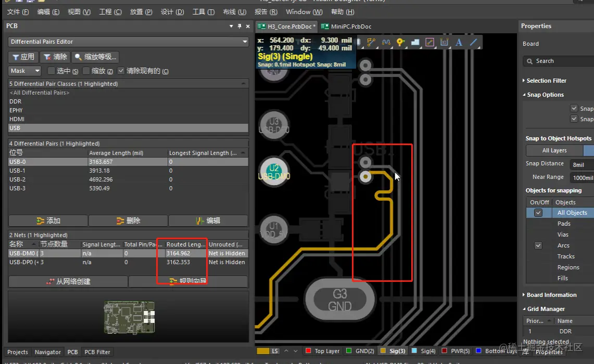
Task: Select the HDMI differential pair class
Action: coord(128,119)
